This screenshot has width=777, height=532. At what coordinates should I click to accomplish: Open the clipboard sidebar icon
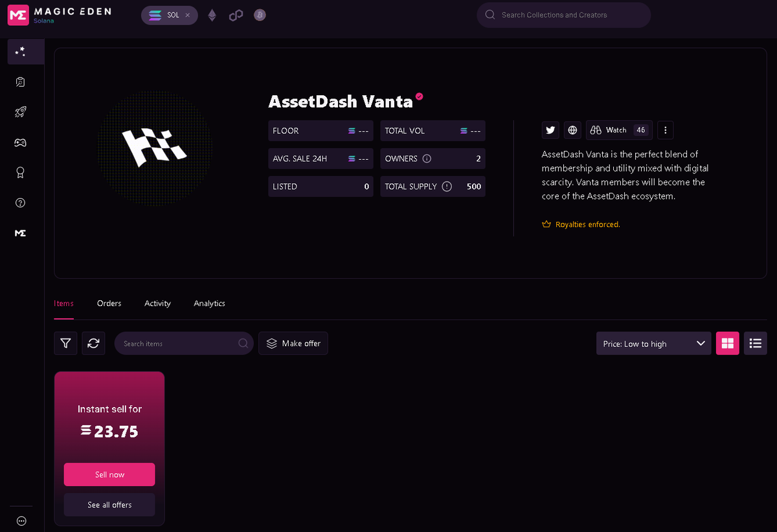[x=21, y=82]
